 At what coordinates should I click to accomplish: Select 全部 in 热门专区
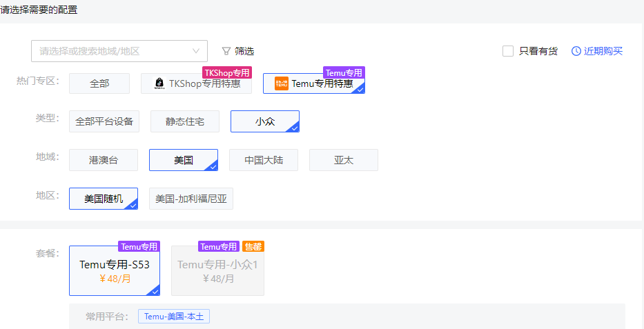coord(99,83)
